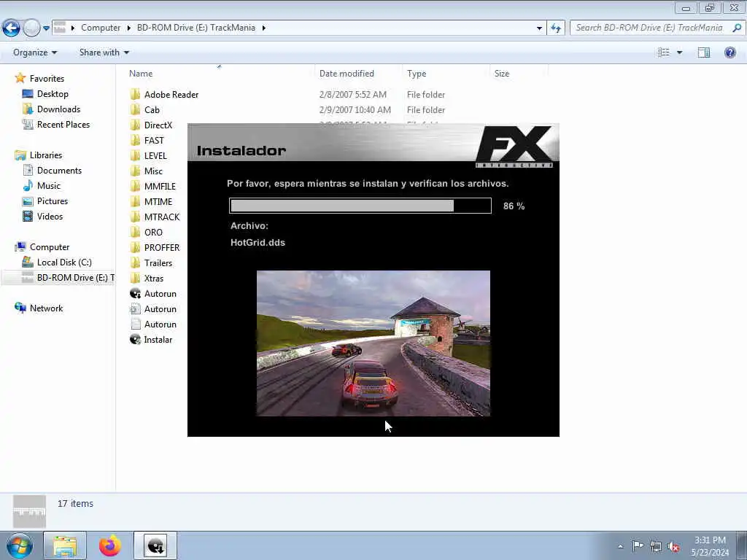Viewport: 747px width, 560px height.
Task: Open the Windows Start button
Action: [x=20, y=545]
